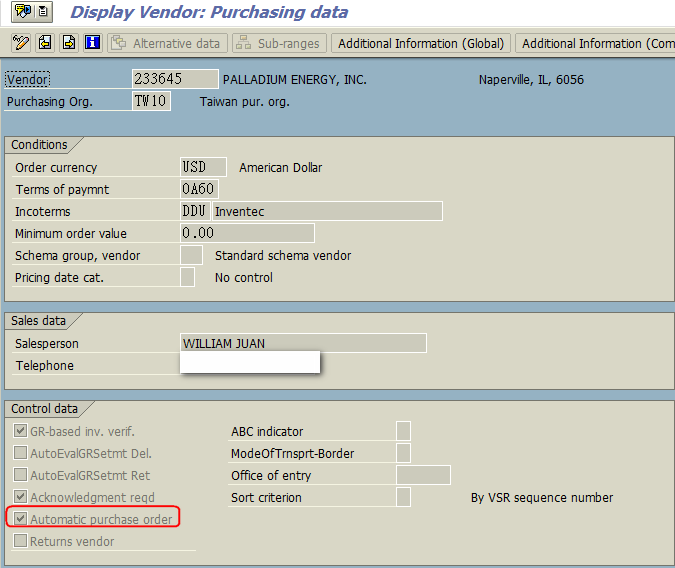This screenshot has width=675, height=568.
Task: Click vendor name PALLADIUM ENERGY, INC.
Action: tap(294, 80)
